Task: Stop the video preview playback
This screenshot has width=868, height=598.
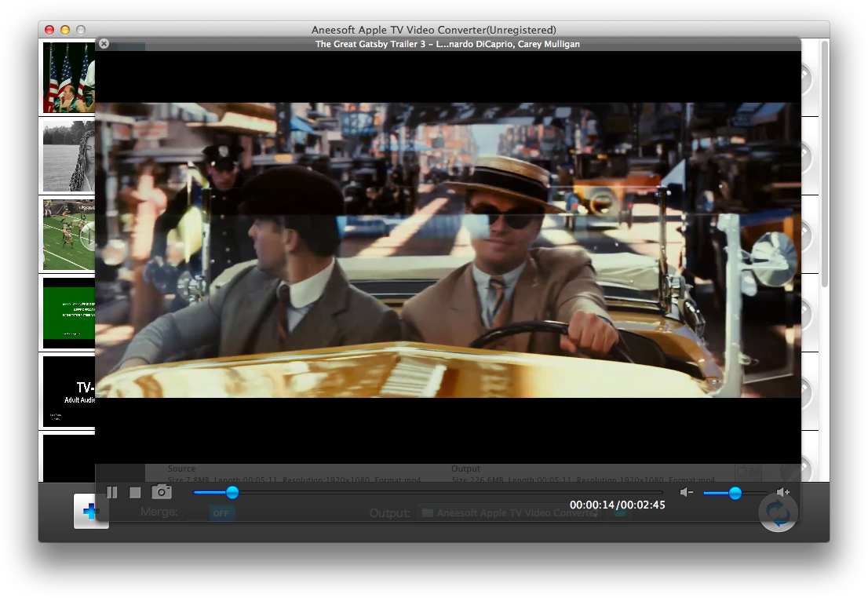Action: (134, 492)
